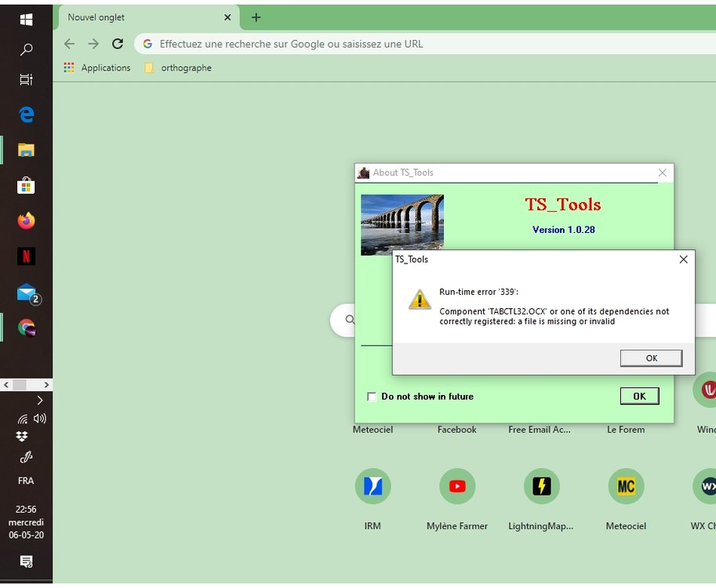Open the network Wi-Fi tray icon
The width and height of the screenshot is (716, 588).
[23, 419]
